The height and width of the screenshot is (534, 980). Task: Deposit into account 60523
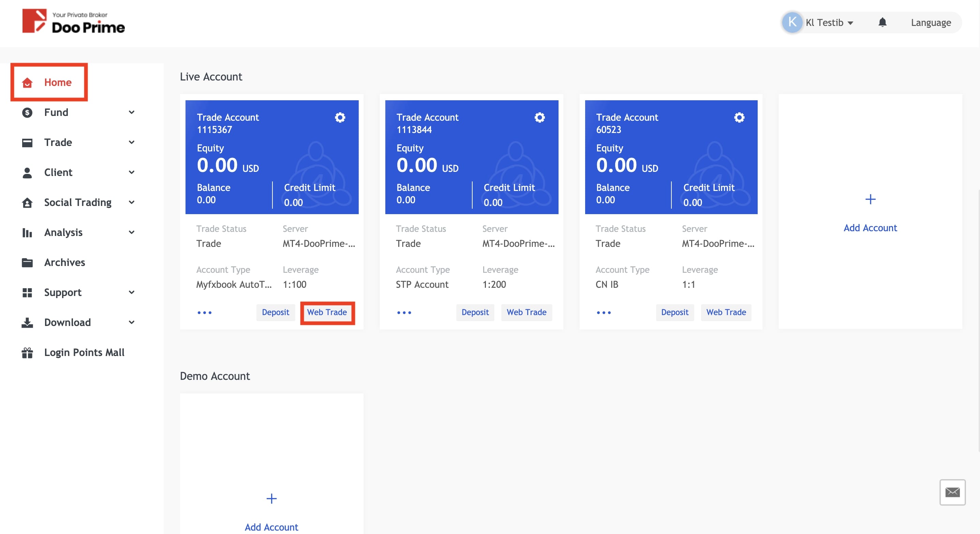(x=674, y=313)
